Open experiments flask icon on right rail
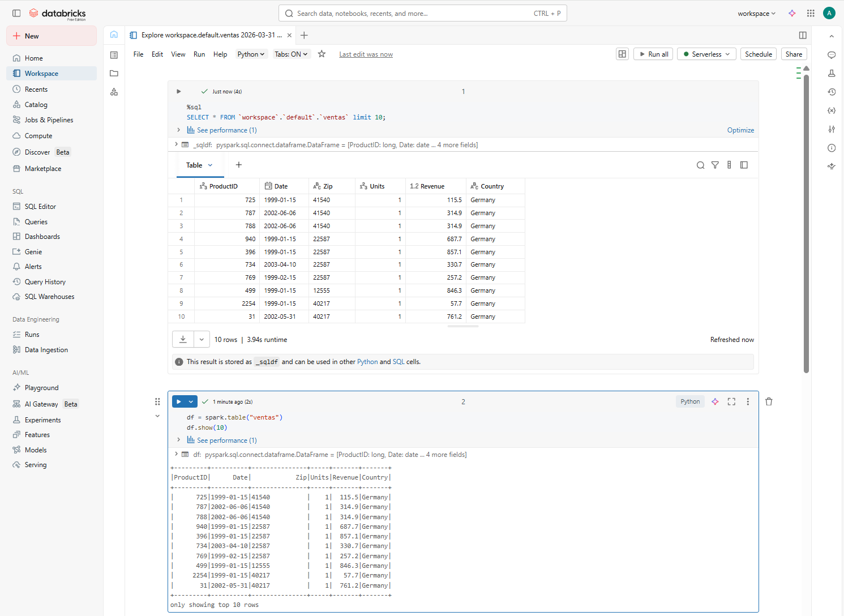 pos(832,73)
